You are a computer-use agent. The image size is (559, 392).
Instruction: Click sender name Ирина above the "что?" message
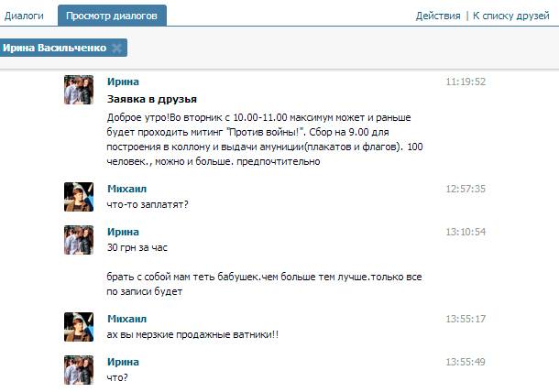tap(123, 362)
